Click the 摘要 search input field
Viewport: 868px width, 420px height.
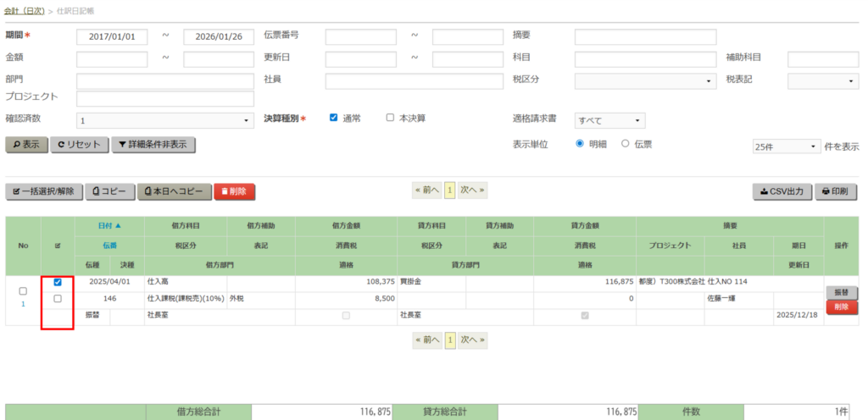coord(645,37)
